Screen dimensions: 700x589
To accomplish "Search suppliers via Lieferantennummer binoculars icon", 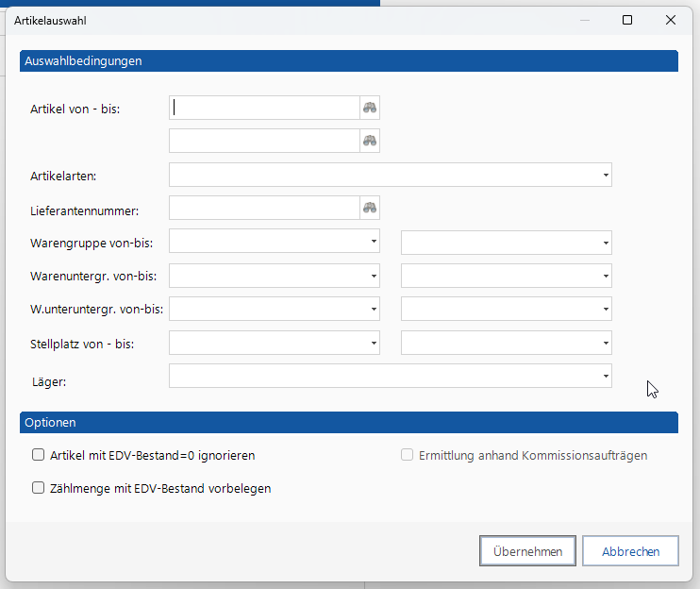I will (x=370, y=208).
